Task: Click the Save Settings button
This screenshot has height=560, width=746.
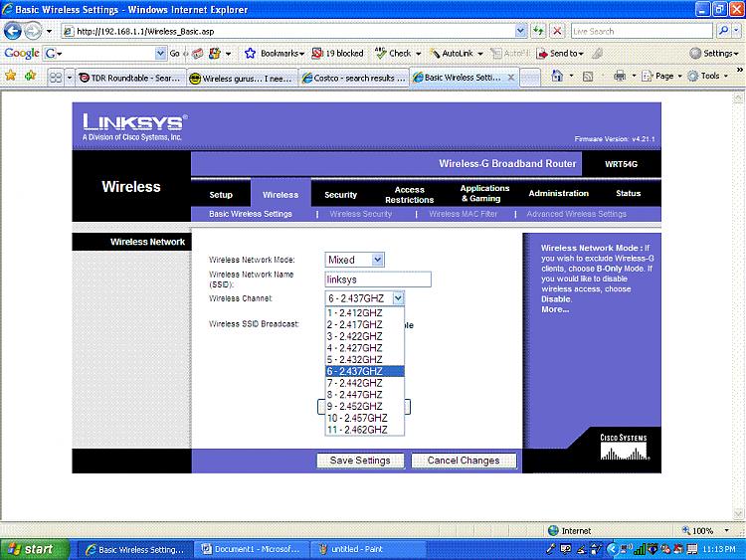Action: coord(360,461)
